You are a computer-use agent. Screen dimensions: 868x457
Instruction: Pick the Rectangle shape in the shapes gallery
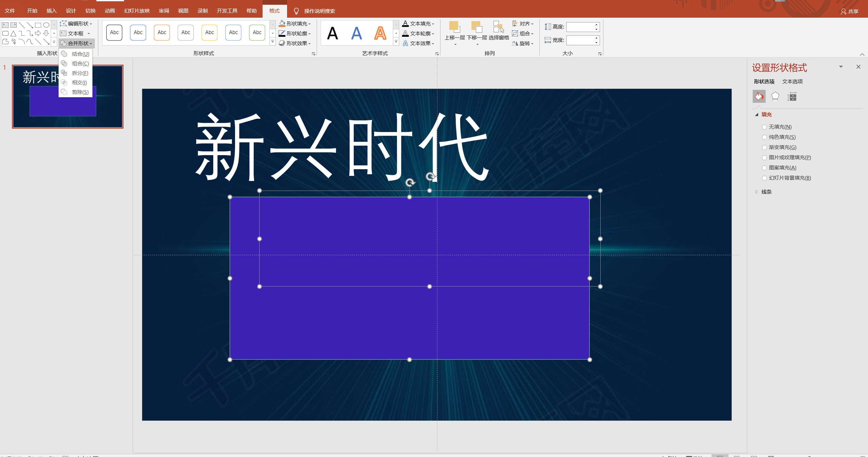tap(38, 25)
